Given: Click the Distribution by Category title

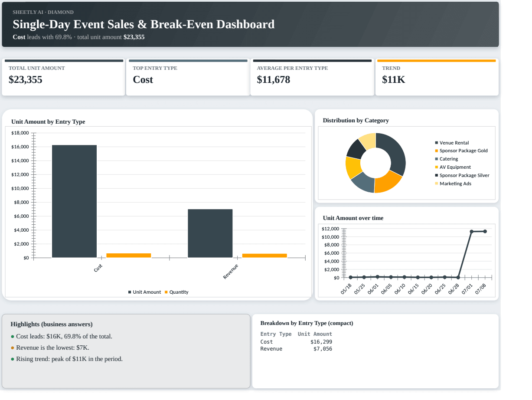Looking at the screenshot, I should [356, 121].
